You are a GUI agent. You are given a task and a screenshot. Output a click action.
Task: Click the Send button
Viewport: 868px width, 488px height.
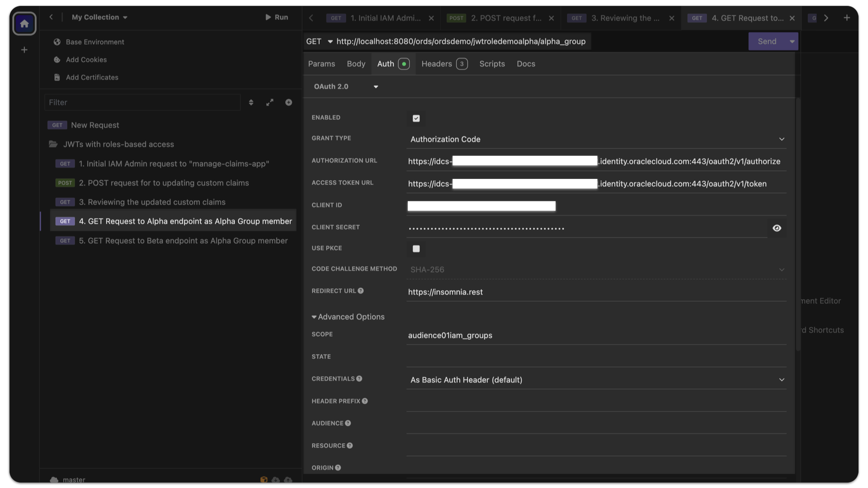coord(768,41)
